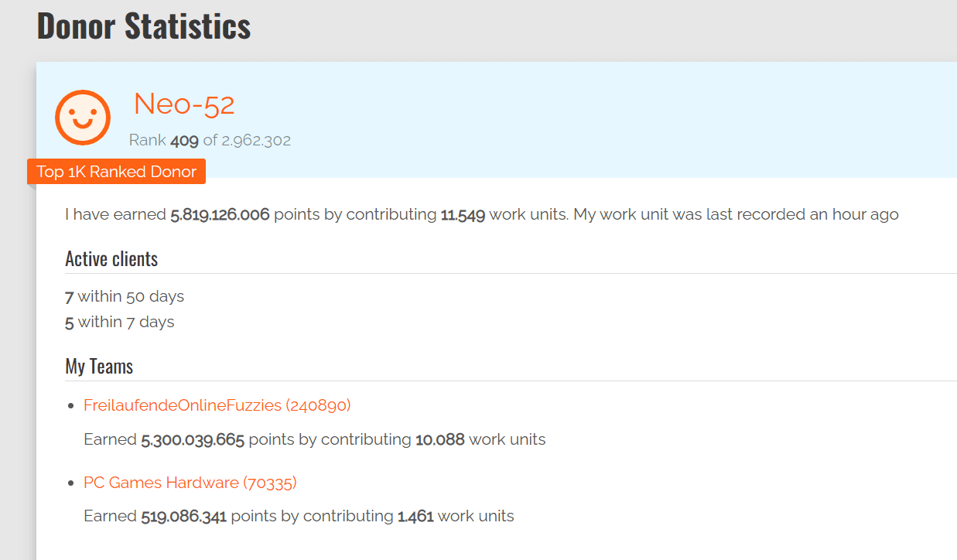
Task: Click the 5.300.039.665 team points value
Action: click(x=193, y=439)
